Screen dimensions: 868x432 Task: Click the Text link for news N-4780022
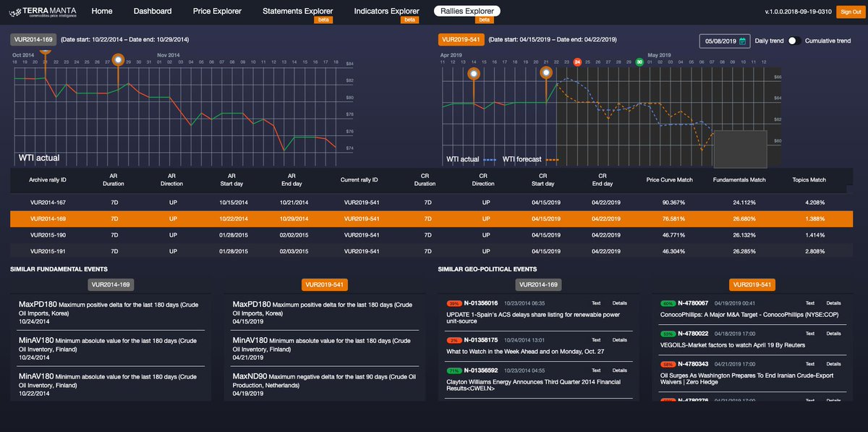tap(811, 334)
